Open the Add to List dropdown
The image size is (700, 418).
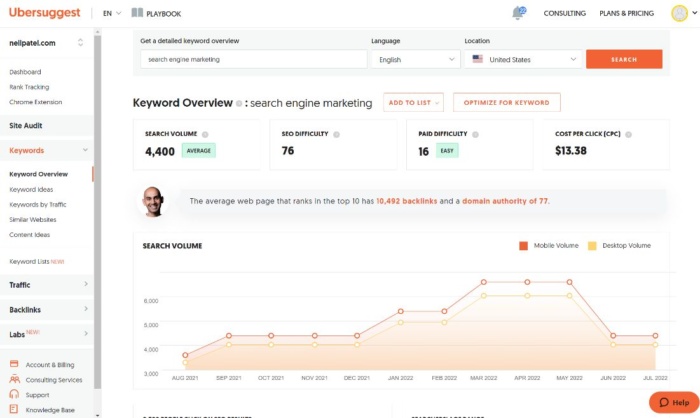(x=413, y=103)
